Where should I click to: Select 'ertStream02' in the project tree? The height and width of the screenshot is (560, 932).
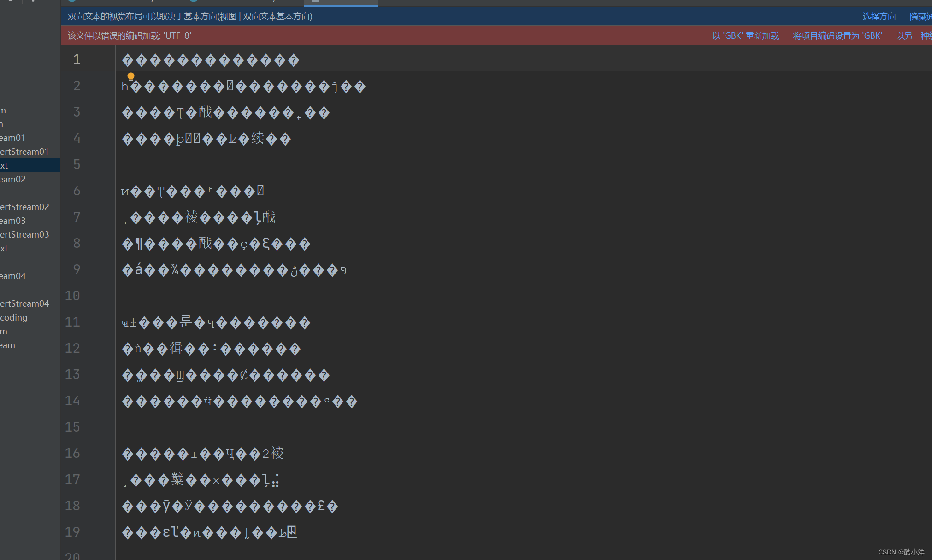point(24,207)
